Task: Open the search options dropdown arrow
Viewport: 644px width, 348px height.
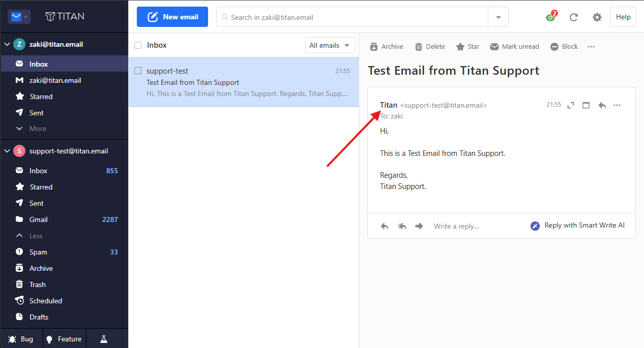Action: (498, 17)
